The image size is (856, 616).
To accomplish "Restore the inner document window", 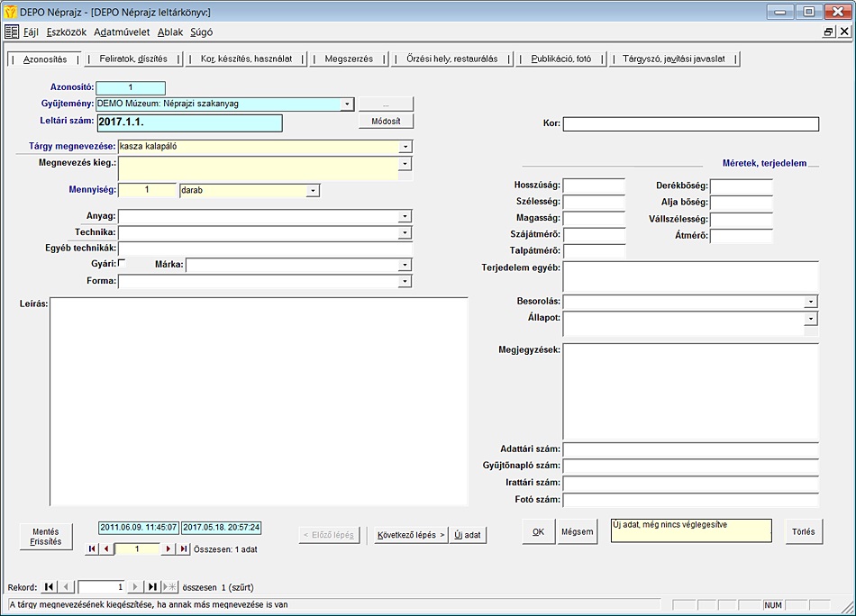I will (828, 32).
